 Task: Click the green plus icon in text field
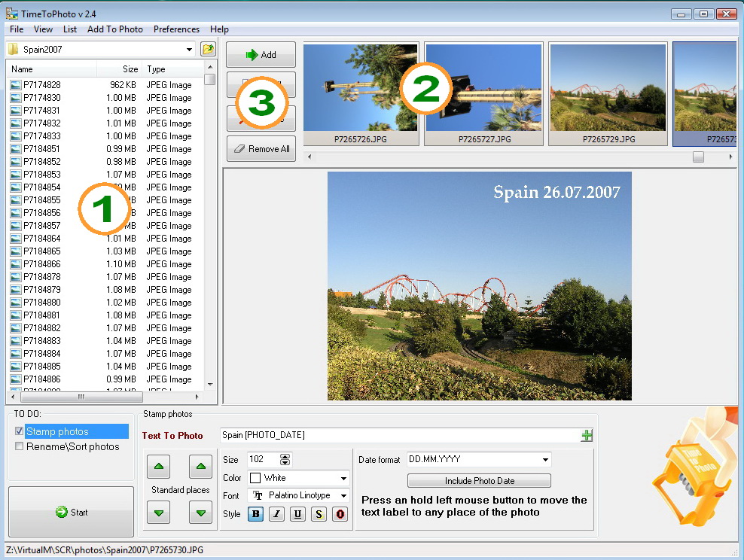[x=587, y=435]
